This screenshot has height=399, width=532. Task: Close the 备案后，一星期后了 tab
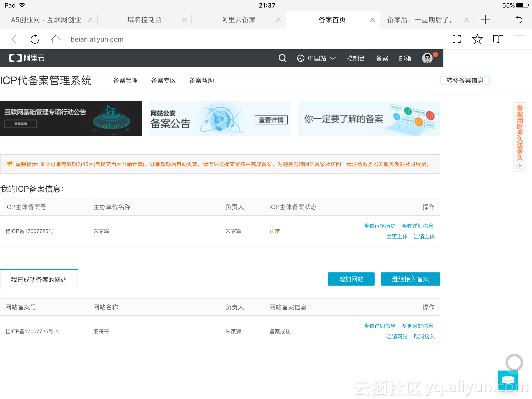click(x=467, y=20)
